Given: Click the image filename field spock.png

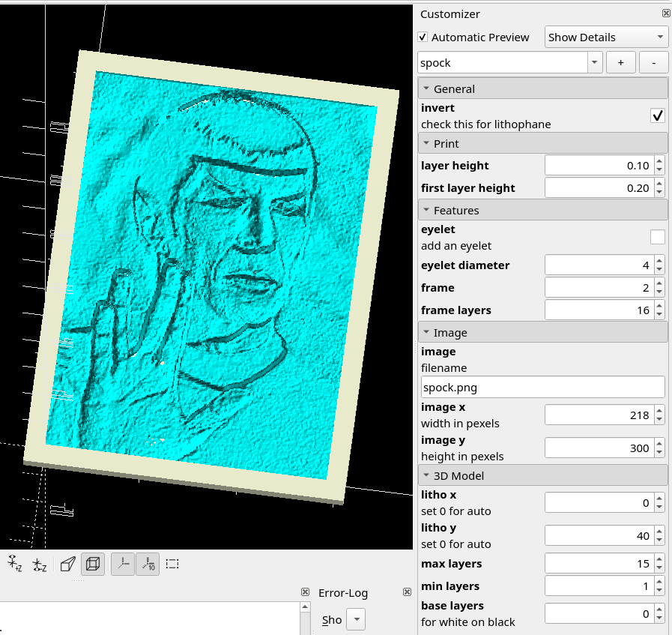Looking at the screenshot, I should click(x=542, y=388).
